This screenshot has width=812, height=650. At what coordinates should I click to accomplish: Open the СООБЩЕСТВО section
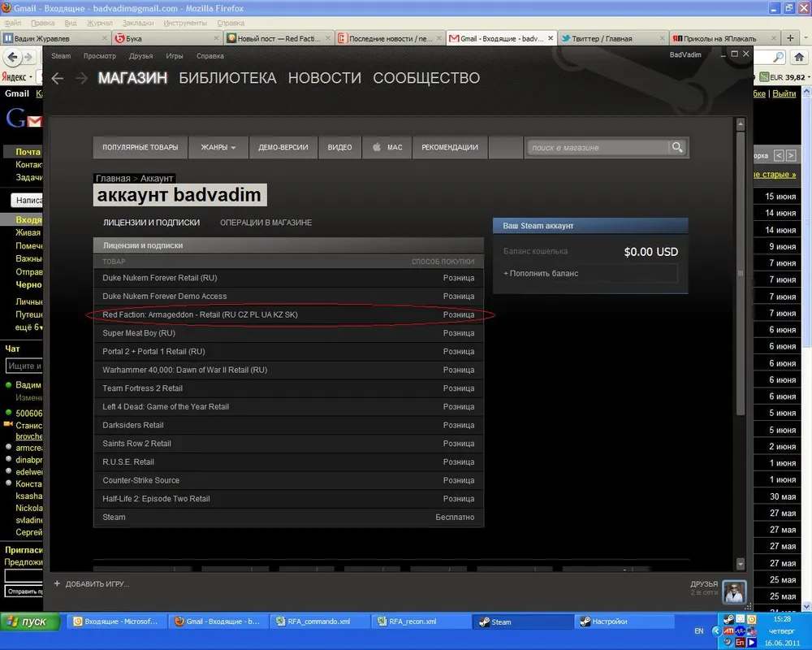(x=425, y=78)
